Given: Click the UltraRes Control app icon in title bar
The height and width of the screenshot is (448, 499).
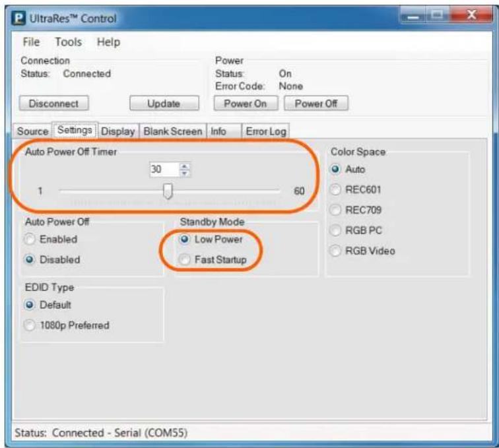Looking at the screenshot, I should pos(18,18).
